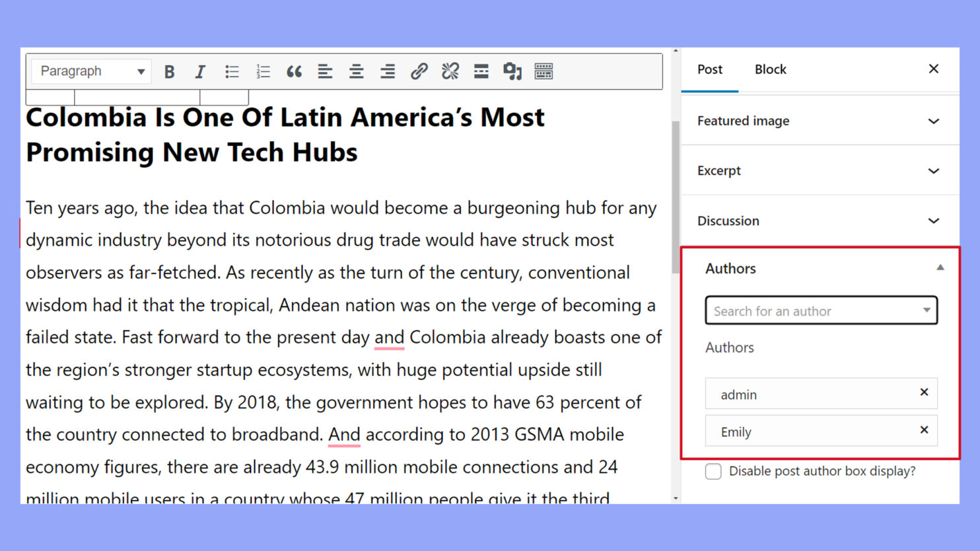Toggle bold formatting

coord(169,71)
